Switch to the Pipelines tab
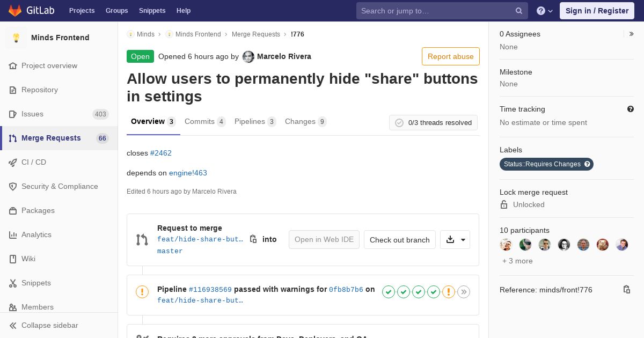This screenshot has height=338, width=644. tap(255, 122)
